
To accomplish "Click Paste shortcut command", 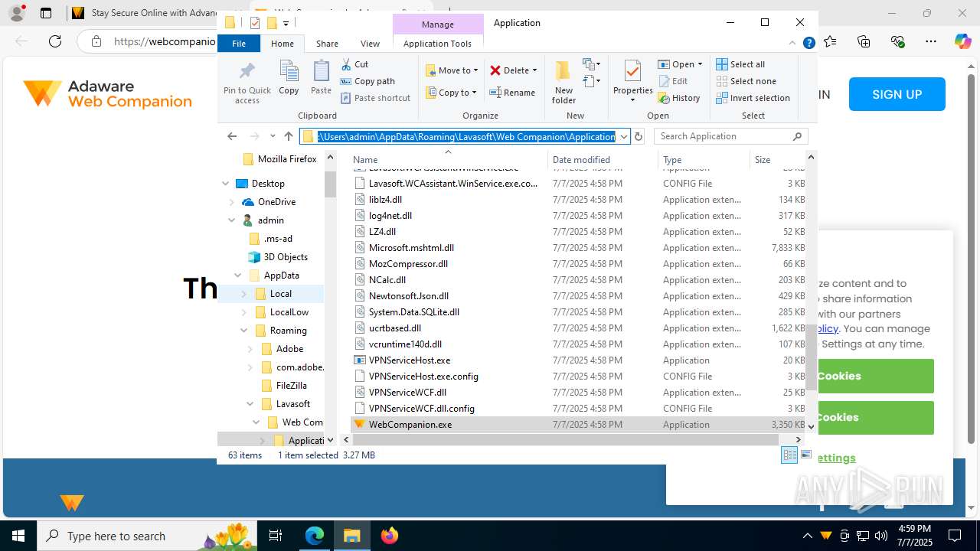I will click(375, 98).
